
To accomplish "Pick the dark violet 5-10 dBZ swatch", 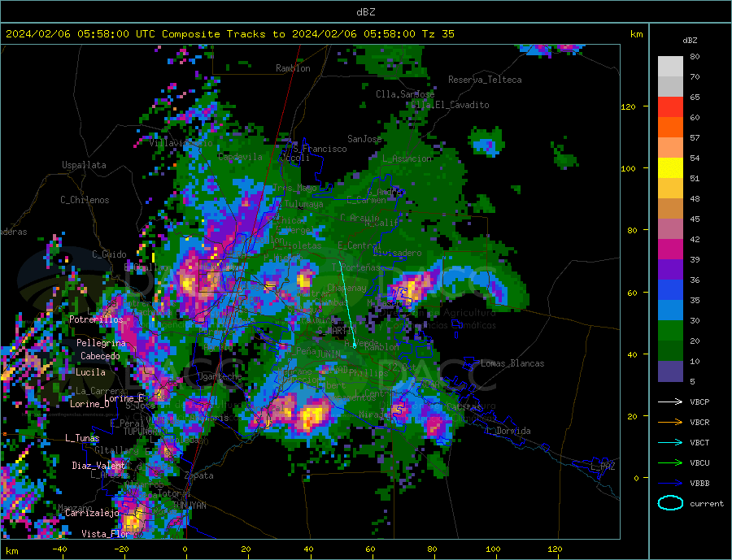I will pyautogui.click(x=670, y=371).
